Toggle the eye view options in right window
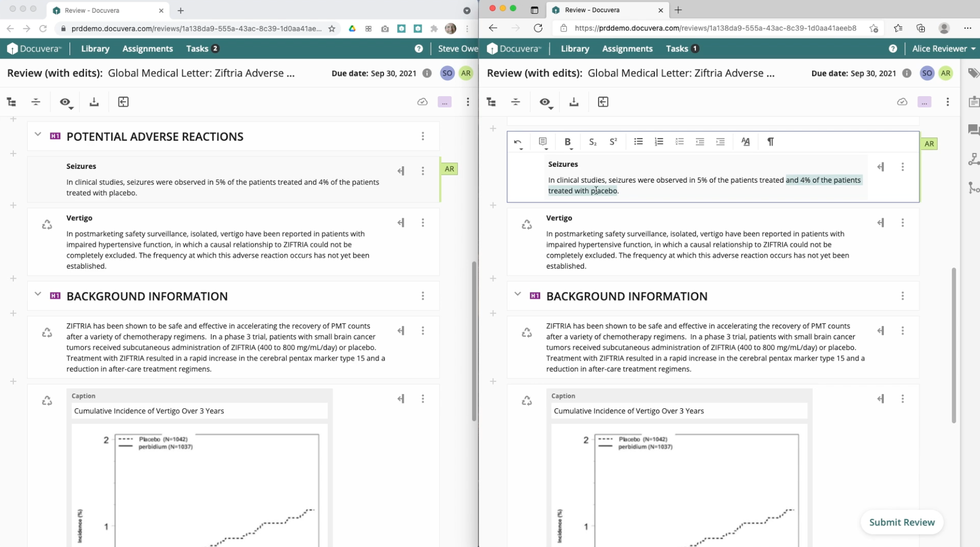This screenshot has height=547, width=980. (545, 102)
